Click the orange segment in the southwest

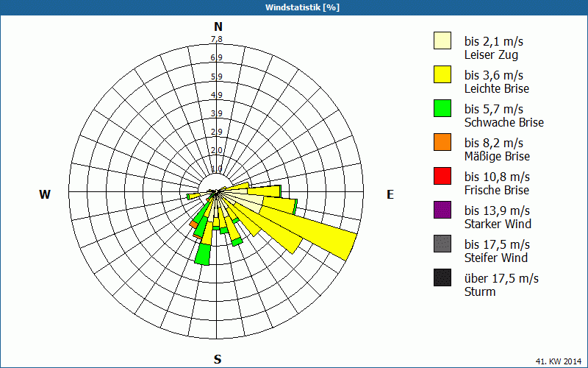(194, 224)
